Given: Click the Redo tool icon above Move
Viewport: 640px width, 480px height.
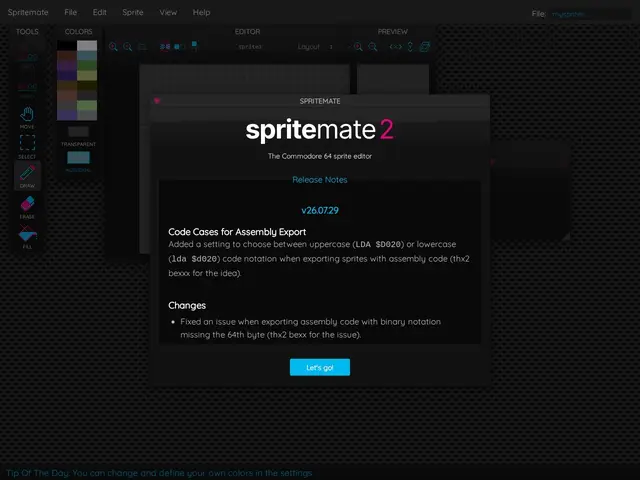Looking at the screenshot, I should click(x=27, y=87).
